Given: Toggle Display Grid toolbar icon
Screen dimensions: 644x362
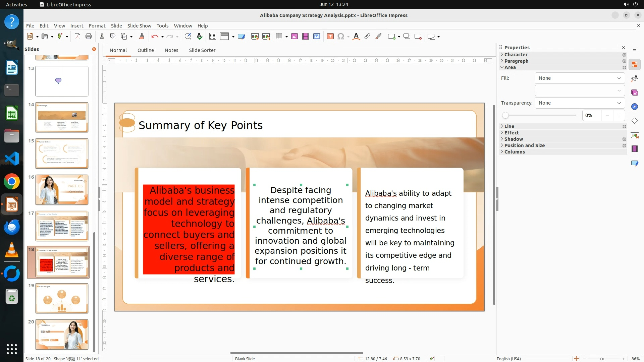Looking at the screenshot, I should 212,37.
